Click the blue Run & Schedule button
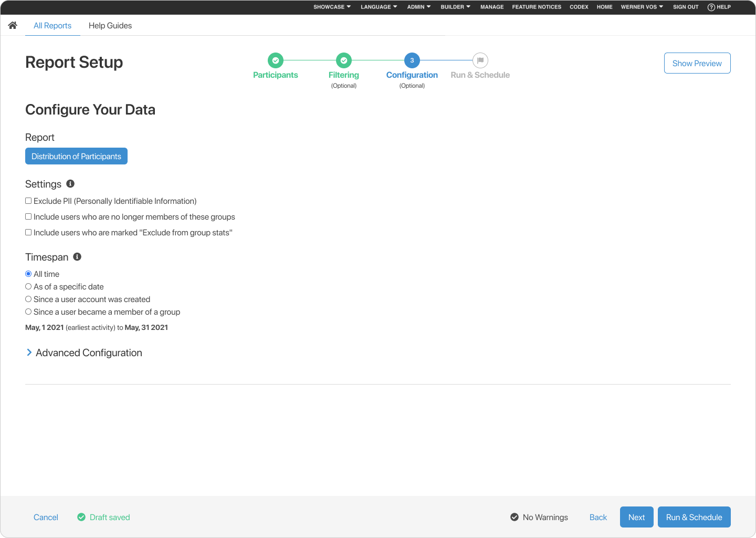Screen dimensions: 756x538 click(x=694, y=517)
